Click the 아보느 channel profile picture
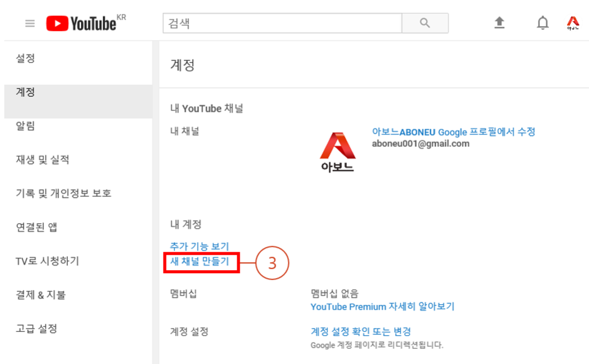 click(x=337, y=152)
